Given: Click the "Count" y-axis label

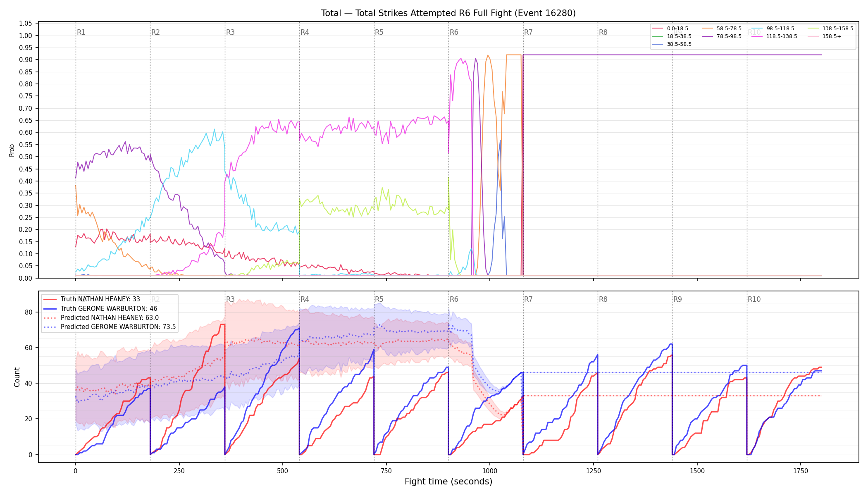Looking at the screenshot, I should [x=17, y=377].
